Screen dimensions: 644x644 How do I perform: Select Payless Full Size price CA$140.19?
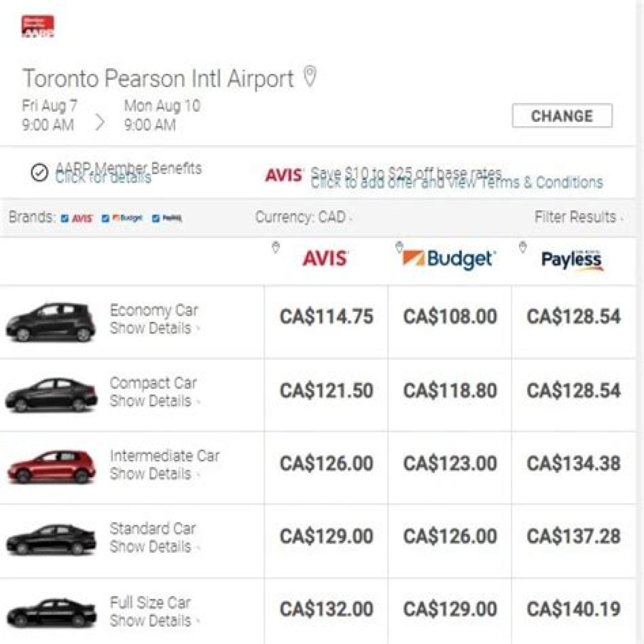[x=574, y=609]
